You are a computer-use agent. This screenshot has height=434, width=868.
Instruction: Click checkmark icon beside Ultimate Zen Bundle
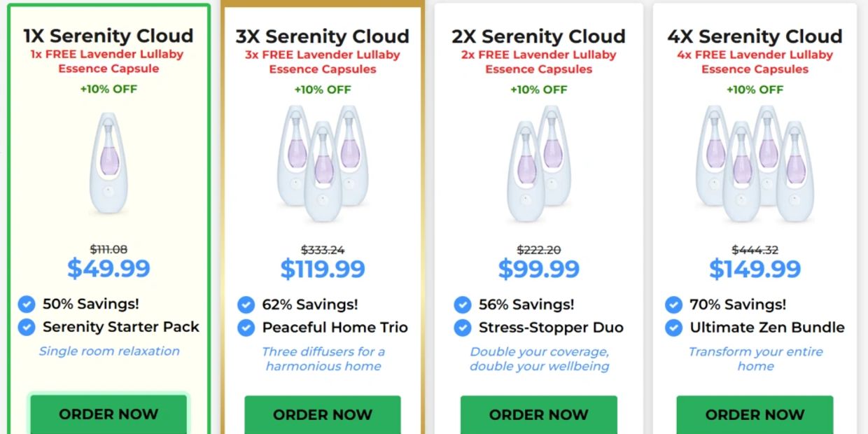(x=673, y=328)
